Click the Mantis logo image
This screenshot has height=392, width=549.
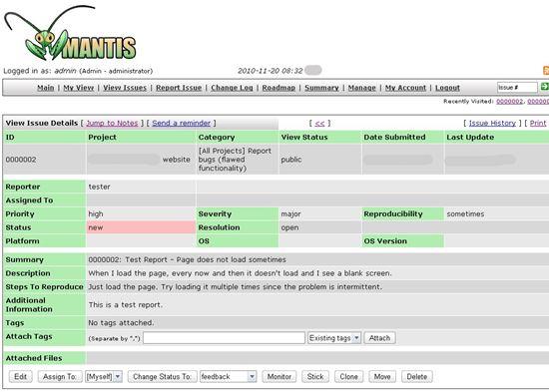pos(70,33)
